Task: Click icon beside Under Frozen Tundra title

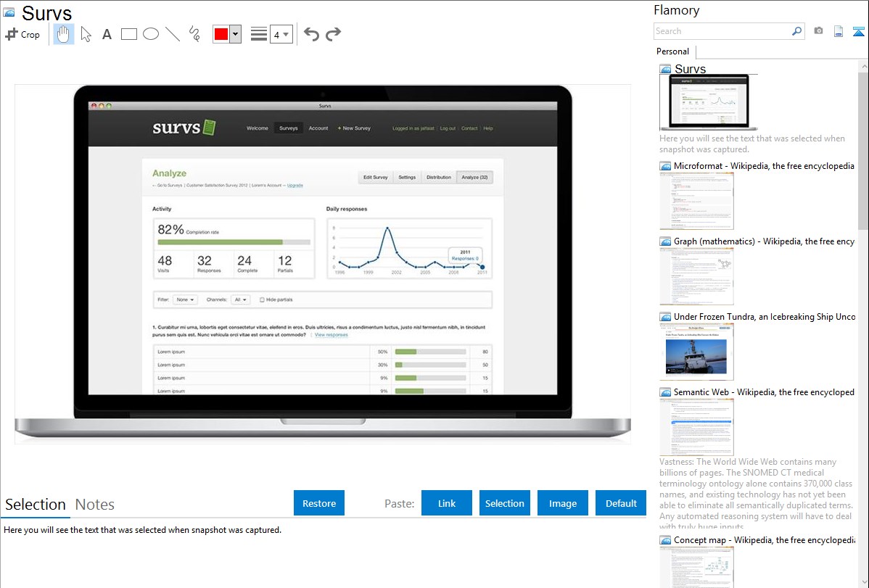Action: pyautogui.click(x=665, y=316)
